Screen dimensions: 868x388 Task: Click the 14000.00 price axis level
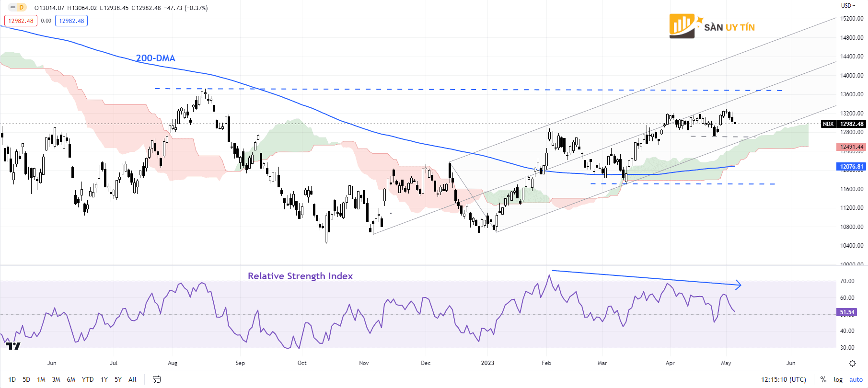(x=852, y=76)
